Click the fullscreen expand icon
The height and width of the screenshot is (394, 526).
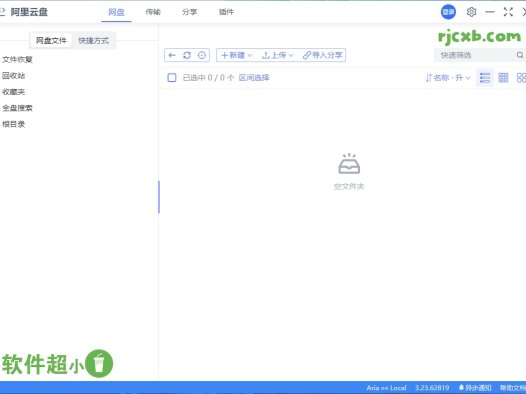[508, 12]
